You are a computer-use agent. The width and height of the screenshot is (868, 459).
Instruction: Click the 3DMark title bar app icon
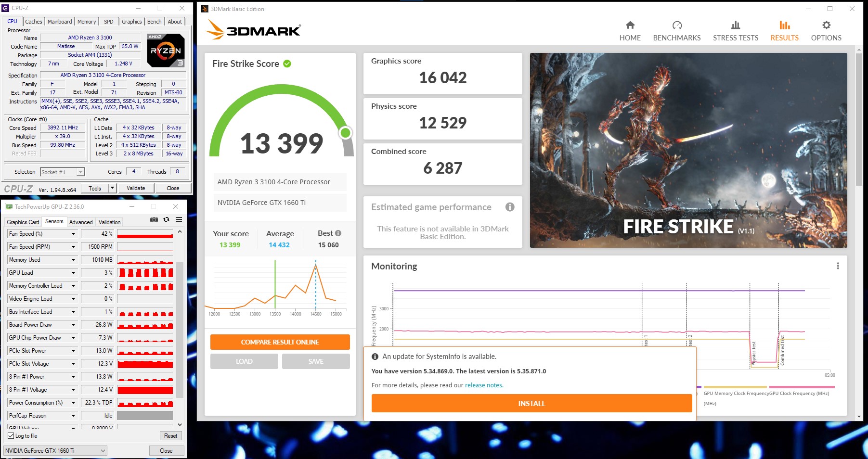click(205, 9)
